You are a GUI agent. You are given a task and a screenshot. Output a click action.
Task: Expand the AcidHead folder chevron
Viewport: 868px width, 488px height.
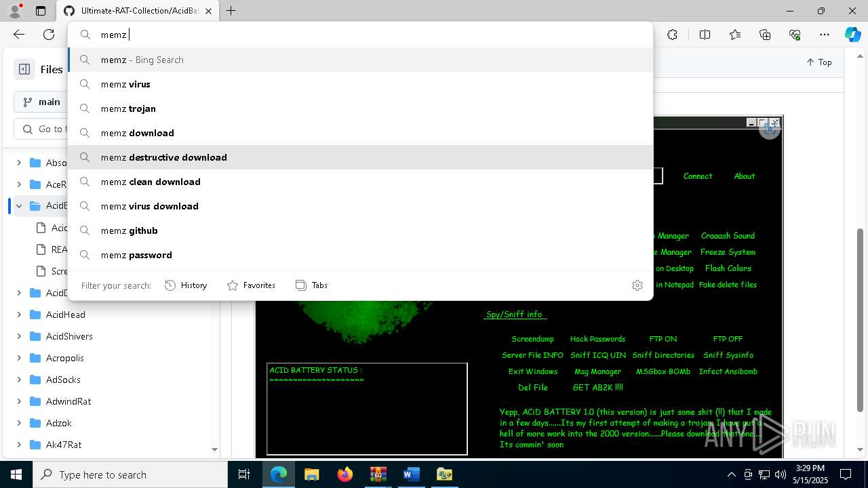tap(19, 314)
